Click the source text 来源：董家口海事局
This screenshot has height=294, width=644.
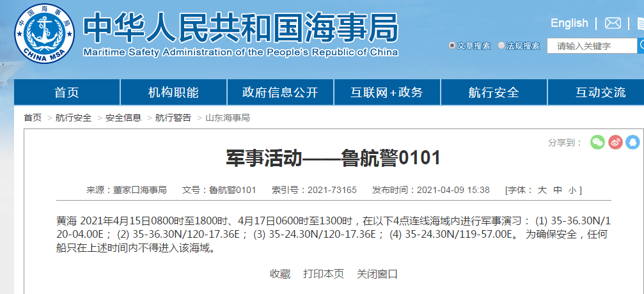(x=126, y=190)
